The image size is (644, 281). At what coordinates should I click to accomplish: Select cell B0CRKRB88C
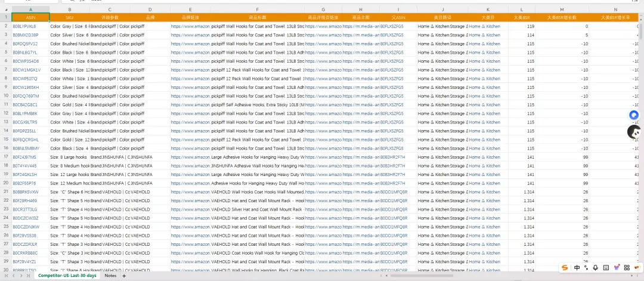[x=31, y=252]
